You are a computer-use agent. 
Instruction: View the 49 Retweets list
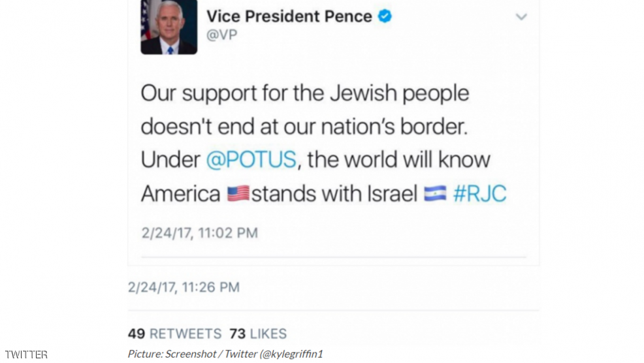click(174, 334)
